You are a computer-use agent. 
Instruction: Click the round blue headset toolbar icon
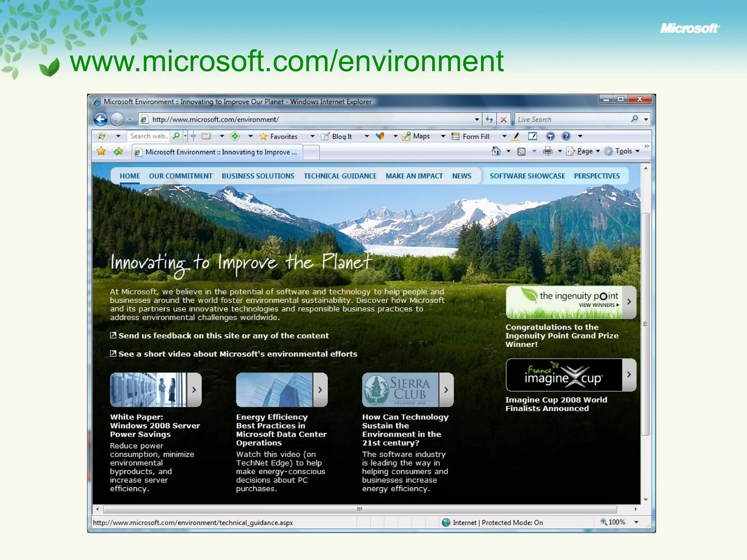point(550,136)
